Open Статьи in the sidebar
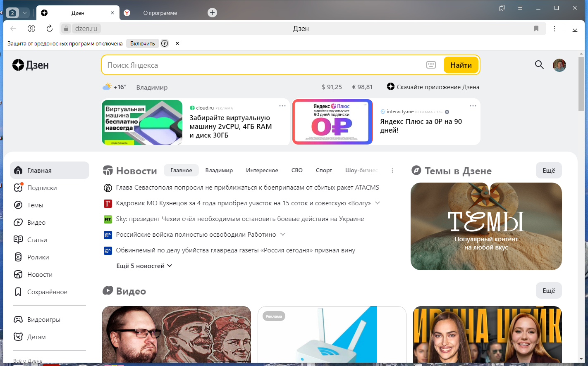The height and width of the screenshot is (366, 588). 50,240
